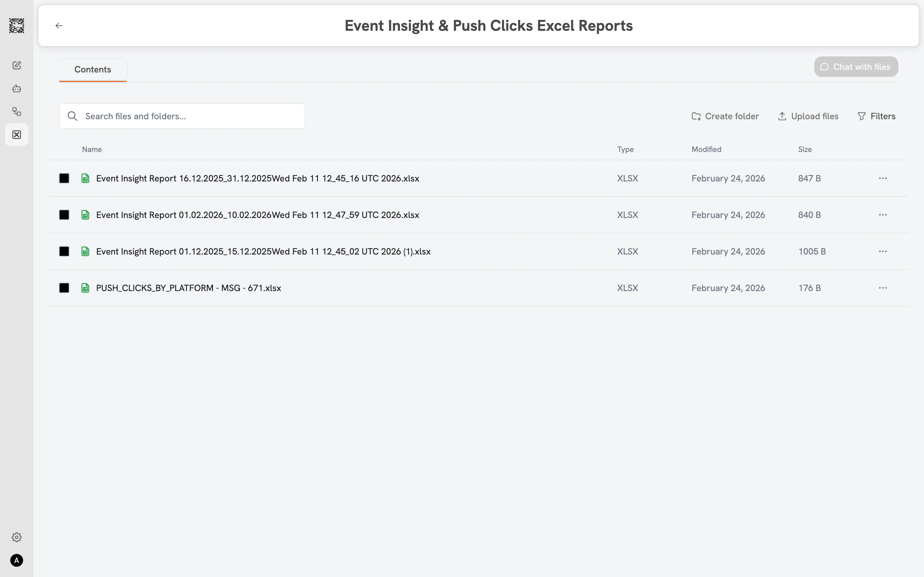This screenshot has width=924, height=577.
Task: Open the Filters menu
Action: pyautogui.click(x=876, y=116)
